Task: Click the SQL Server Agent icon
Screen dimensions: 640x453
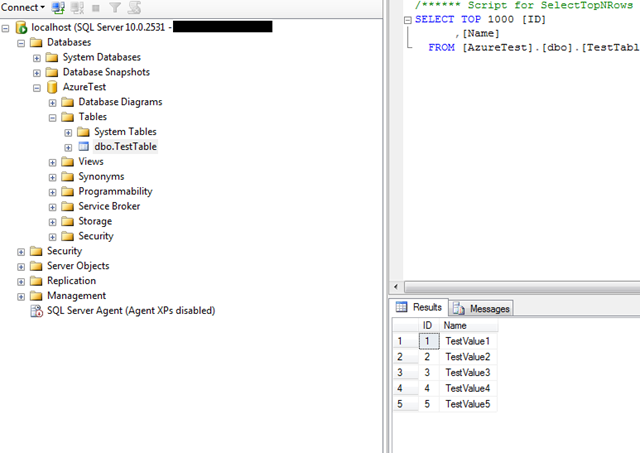Action: [36, 311]
